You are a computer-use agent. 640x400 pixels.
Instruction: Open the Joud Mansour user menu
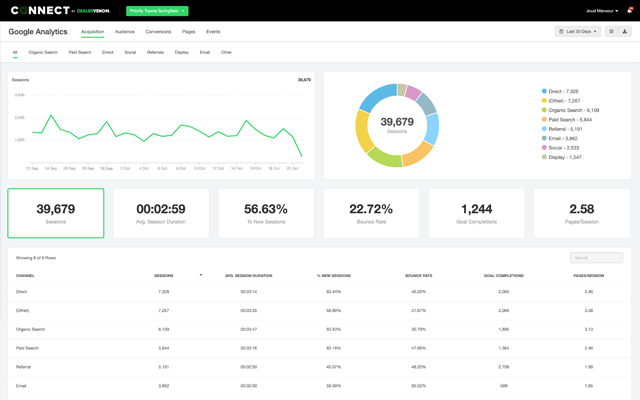click(602, 11)
